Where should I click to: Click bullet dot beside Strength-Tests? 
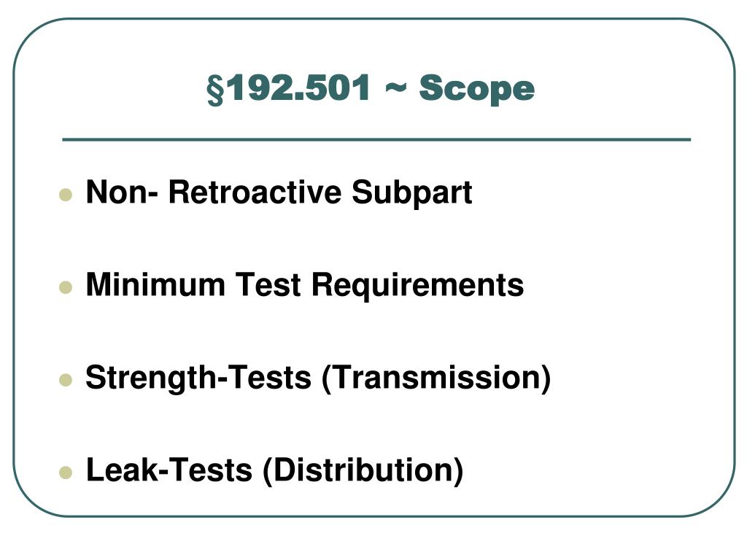coord(66,380)
